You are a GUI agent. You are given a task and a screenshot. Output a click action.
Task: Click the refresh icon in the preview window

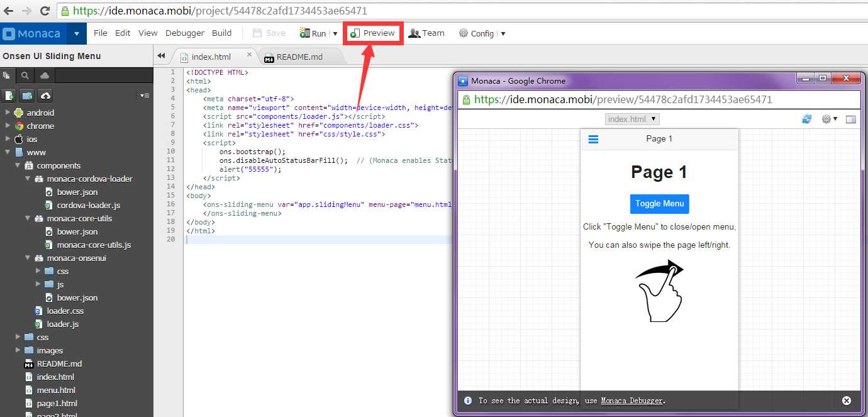[x=807, y=119]
